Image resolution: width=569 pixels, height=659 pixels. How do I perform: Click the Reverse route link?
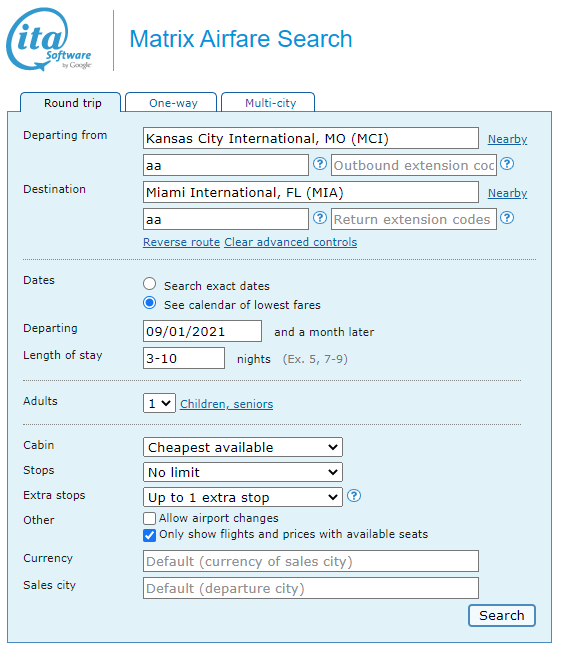pos(182,243)
